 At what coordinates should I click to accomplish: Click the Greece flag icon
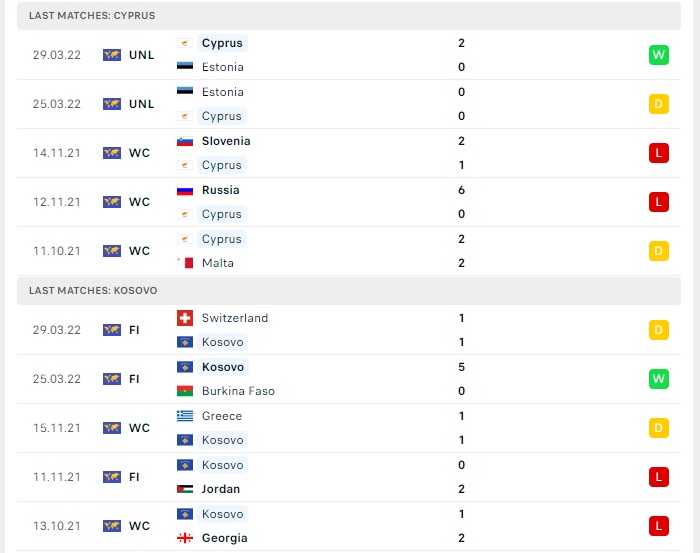coord(185,416)
